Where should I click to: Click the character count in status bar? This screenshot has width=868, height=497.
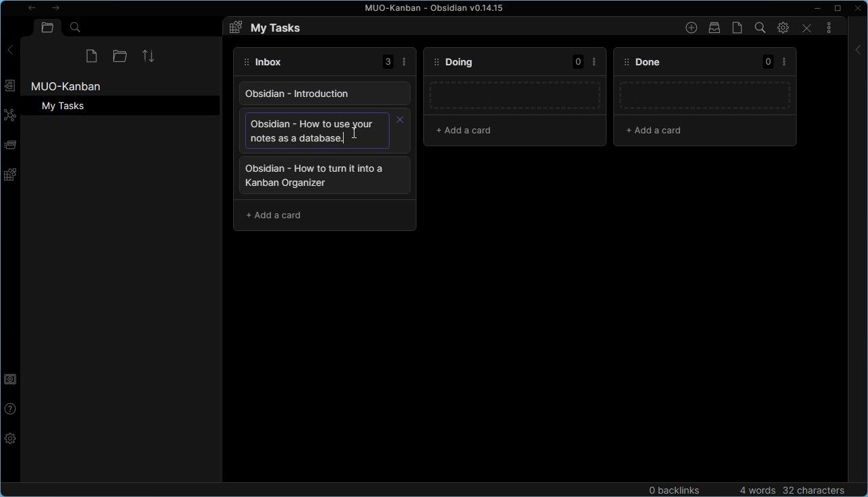813,490
